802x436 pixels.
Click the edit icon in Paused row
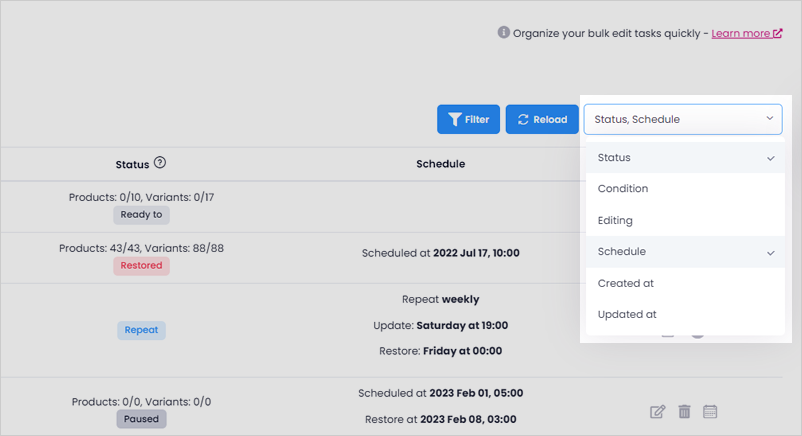point(657,411)
